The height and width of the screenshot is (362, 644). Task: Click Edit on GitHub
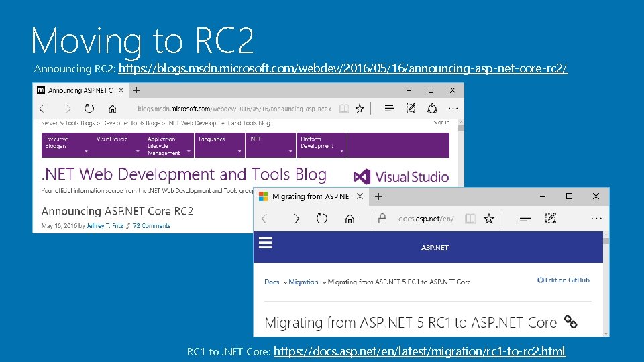(x=563, y=280)
